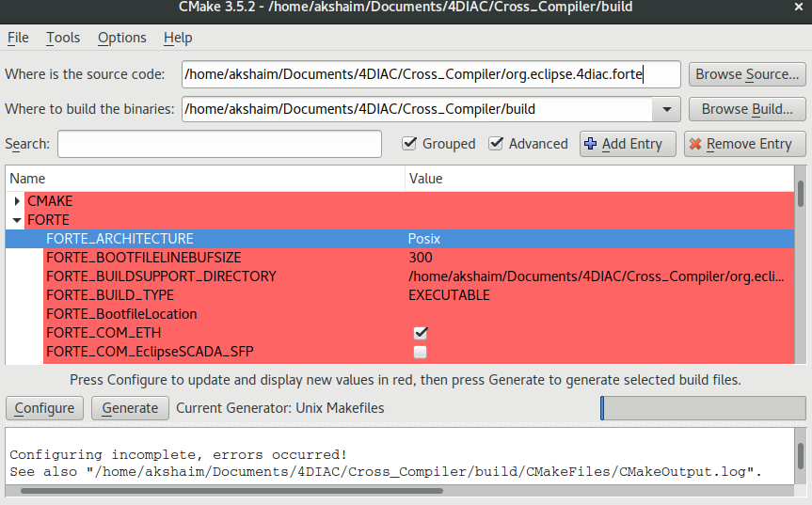This screenshot has width=812, height=505.
Task: Click the Configure button
Action: click(44, 408)
